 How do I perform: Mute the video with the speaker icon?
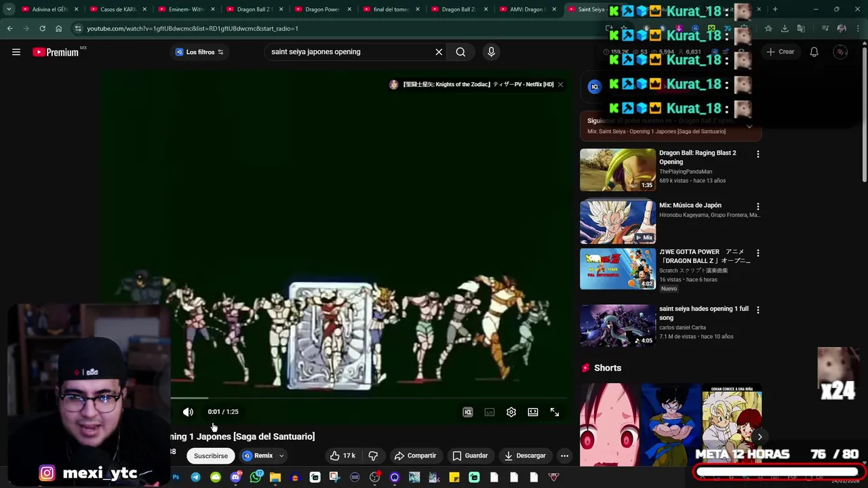pos(189,412)
